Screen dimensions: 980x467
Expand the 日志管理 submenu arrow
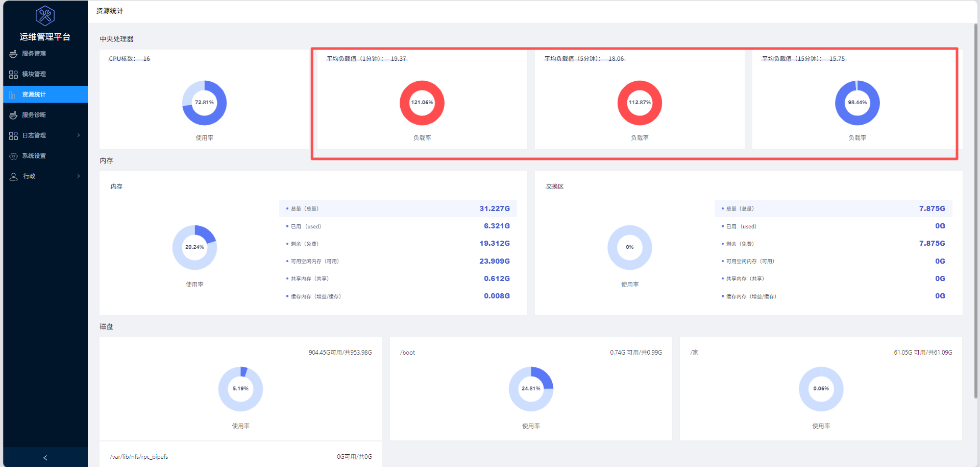coord(79,135)
